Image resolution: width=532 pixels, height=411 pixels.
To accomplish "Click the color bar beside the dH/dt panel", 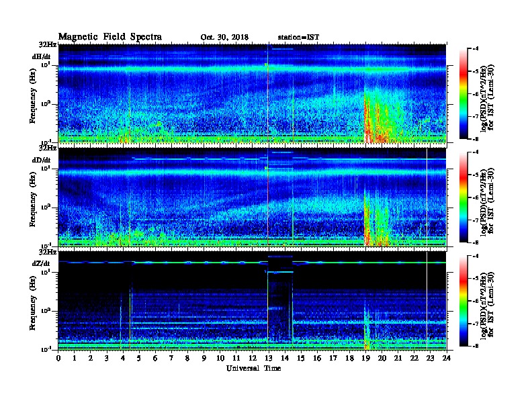I will 463,93.
